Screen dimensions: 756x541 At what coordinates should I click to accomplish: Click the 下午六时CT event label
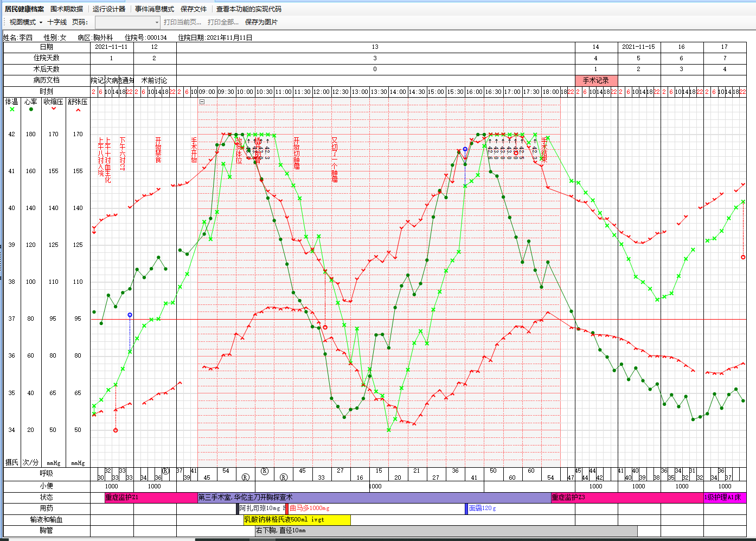tap(122, 154)
